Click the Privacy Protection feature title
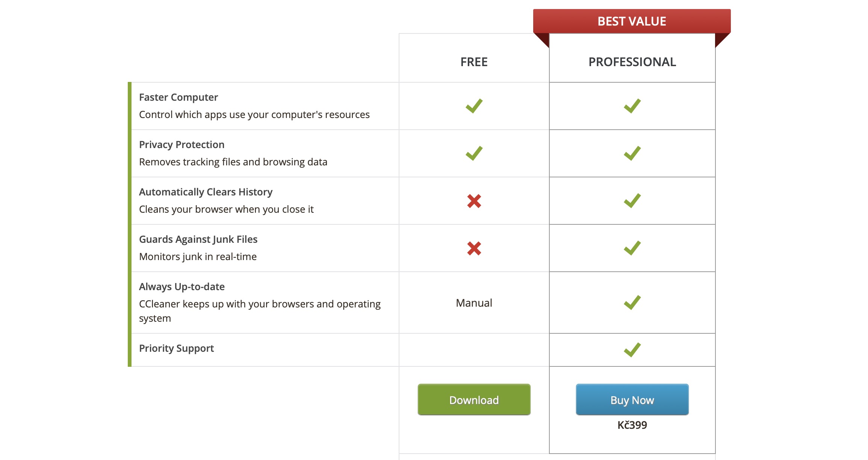This screenshot has height=460, width=868. (x=181, y=145)
